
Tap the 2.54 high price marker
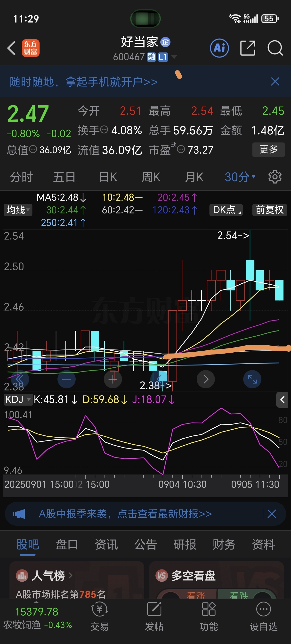coord(233,236)
